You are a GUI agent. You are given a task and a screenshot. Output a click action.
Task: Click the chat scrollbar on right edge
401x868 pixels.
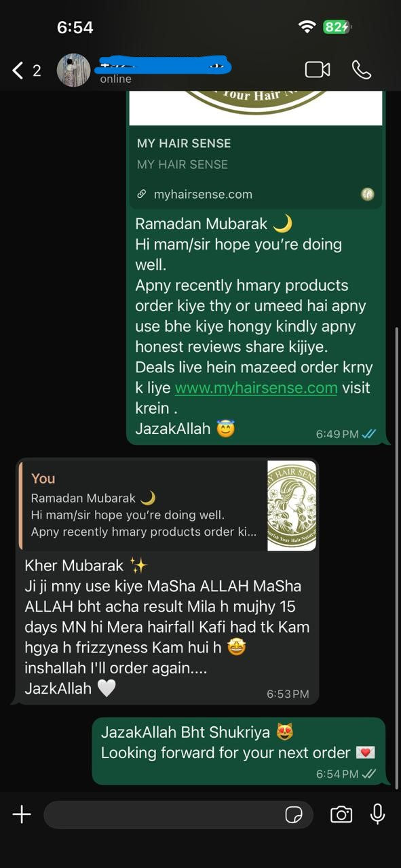[397, 556]
